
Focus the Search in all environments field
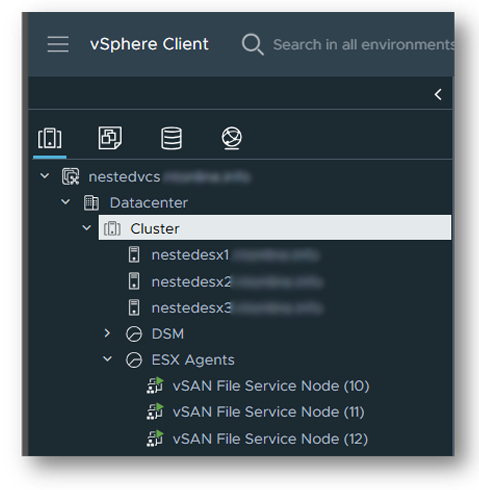[x=363, y=45]
